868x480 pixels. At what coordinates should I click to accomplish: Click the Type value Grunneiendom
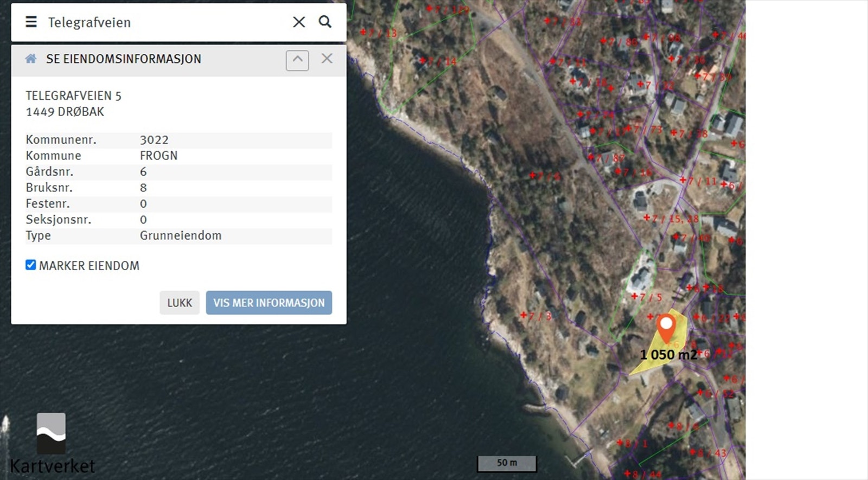pos(181,235)
